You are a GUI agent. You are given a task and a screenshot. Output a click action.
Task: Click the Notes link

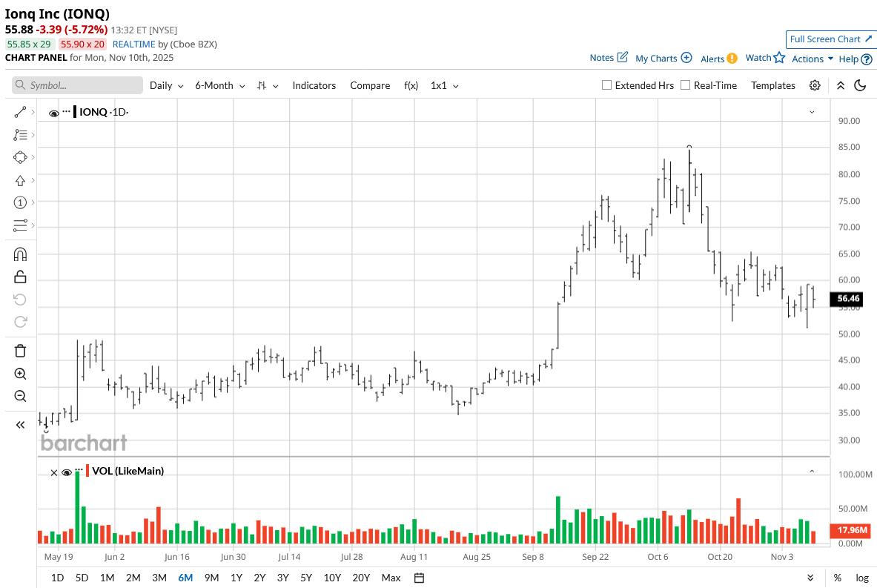601,58
